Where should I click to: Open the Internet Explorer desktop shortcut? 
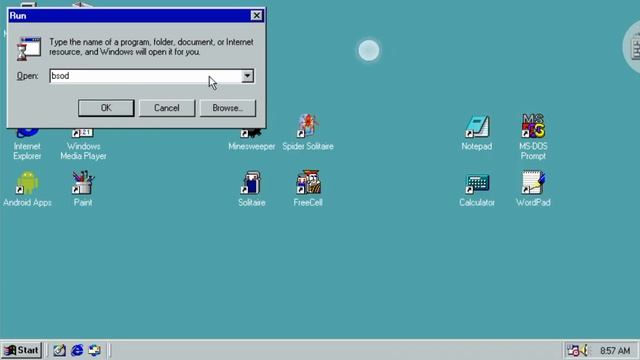[x=27, y=143]
